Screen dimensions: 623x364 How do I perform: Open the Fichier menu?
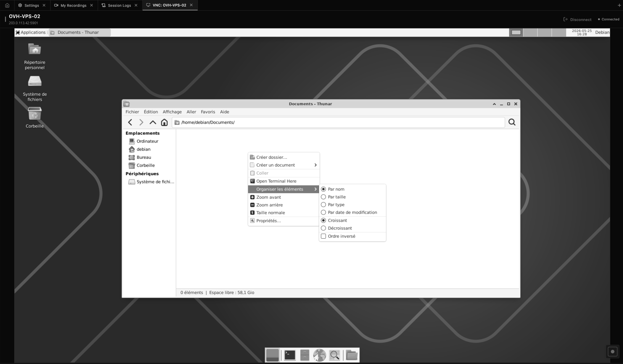(132, 112)
